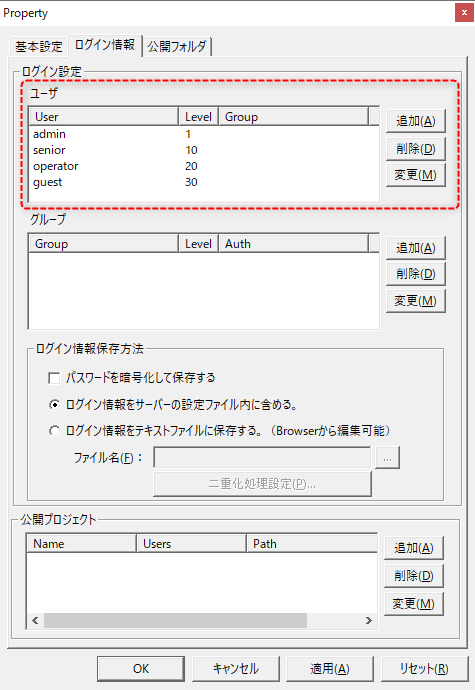The image size is (475, 690).
Task: Click level value 30 for guest
Action: (191, 182)
